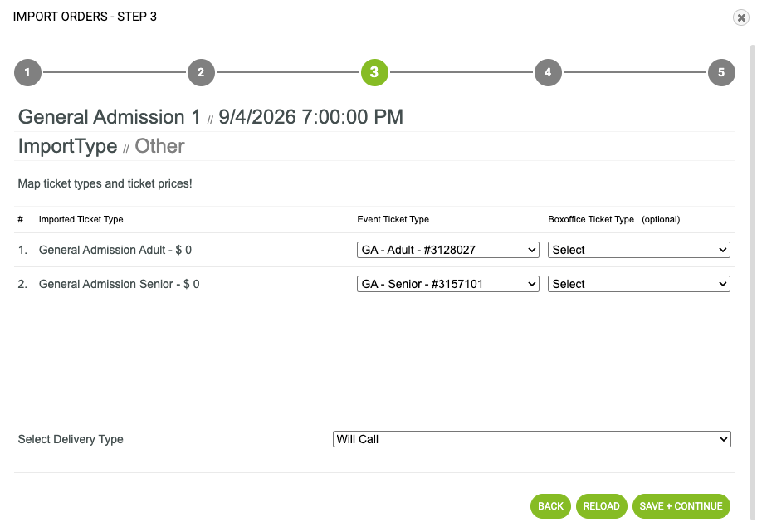Jump to wizard step 5 circle
The height and width of the screenshot is (532, 757).
pyautogui.click(x=721, y=72)
